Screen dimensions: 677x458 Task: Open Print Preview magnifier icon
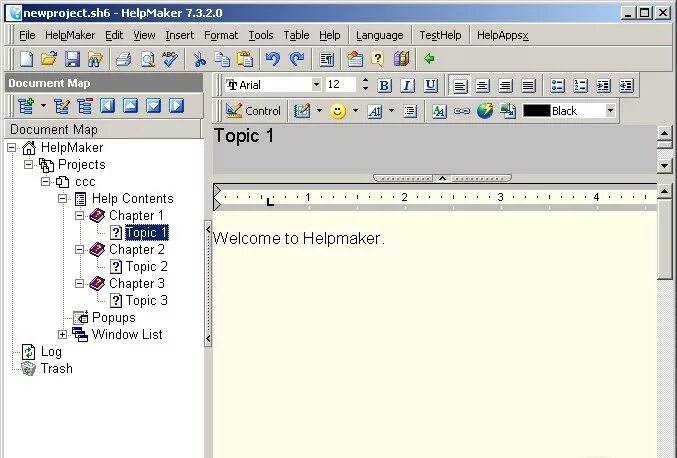click(148, 59)
